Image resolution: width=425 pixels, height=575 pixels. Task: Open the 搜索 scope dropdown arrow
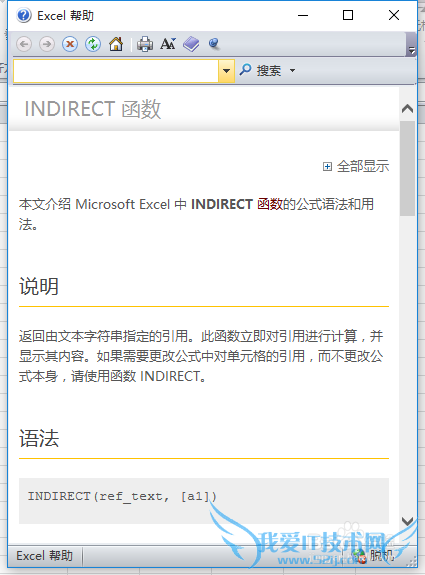pos(292,70)
